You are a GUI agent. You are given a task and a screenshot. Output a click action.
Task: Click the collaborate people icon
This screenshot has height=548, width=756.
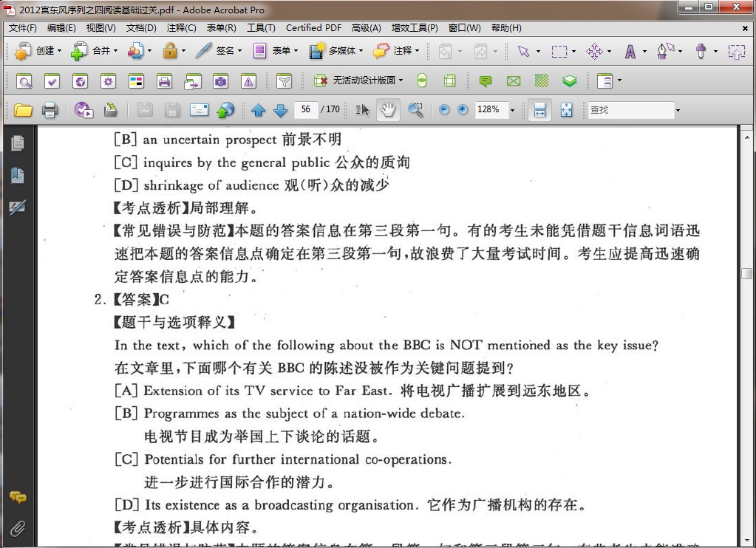(135, 51)
